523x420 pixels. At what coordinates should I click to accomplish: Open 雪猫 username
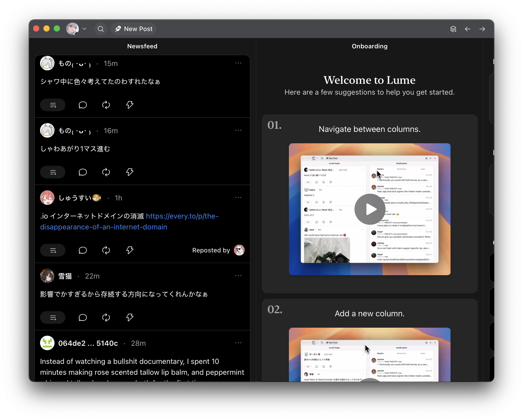[x=65, y=276]
